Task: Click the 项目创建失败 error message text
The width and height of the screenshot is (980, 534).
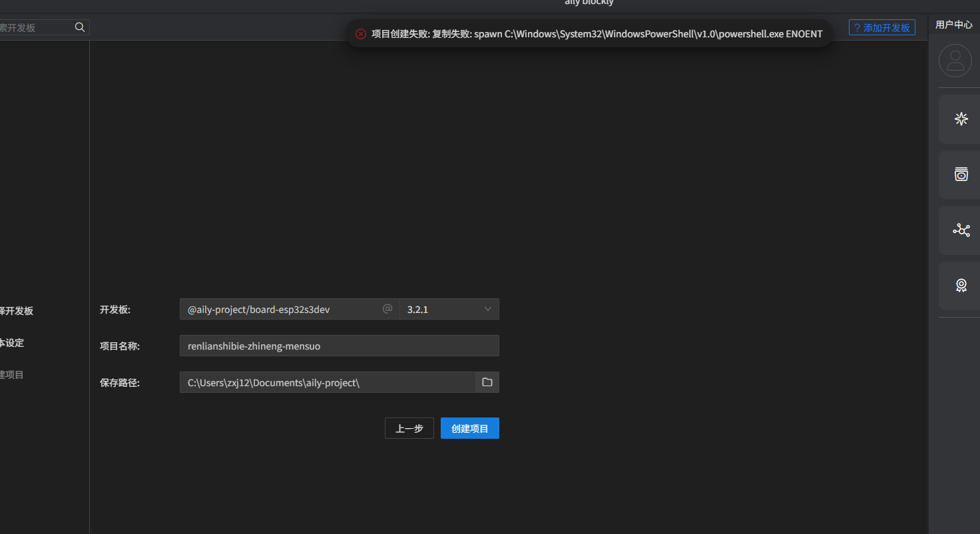Action: click(597, 34)
